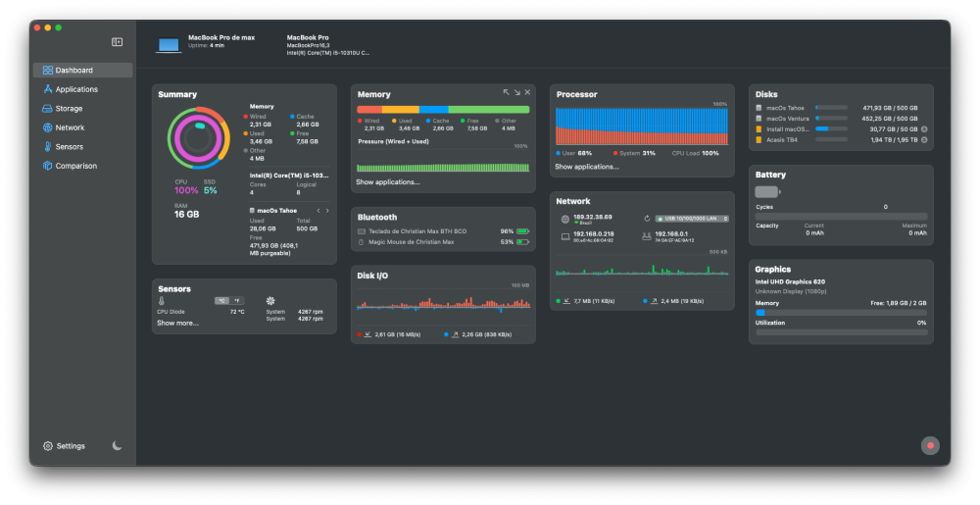The image size is (980, 505).
Task: Show next disk in Summary with the right chevron
Action: 327,211
